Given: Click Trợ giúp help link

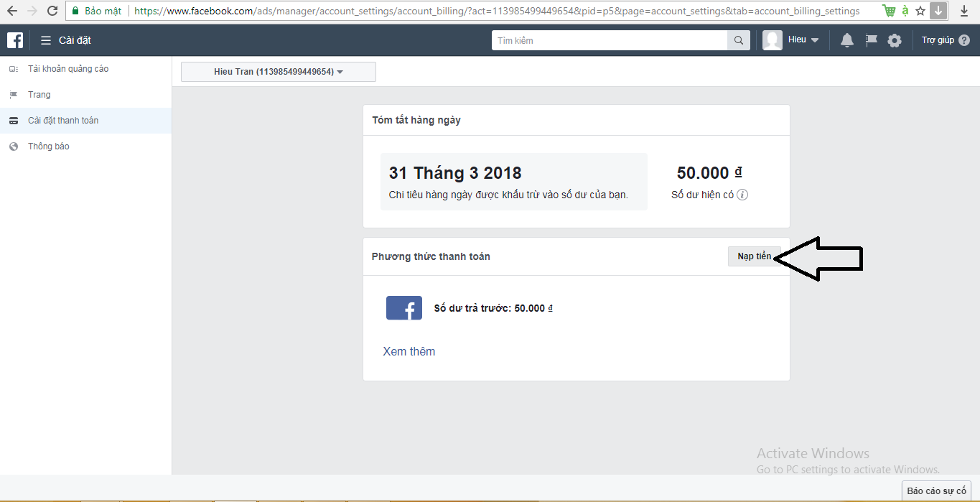Looking at the screenshot, I should point(938,40).
